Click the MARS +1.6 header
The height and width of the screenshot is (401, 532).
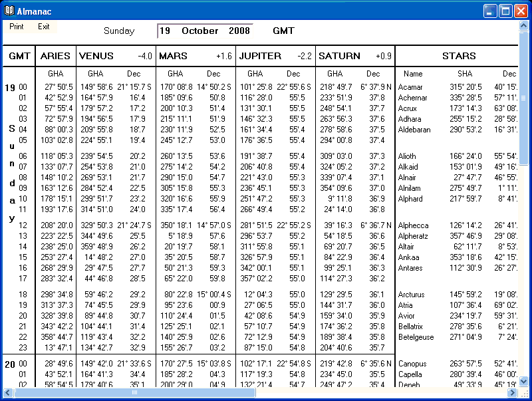[x=193, y=56]
